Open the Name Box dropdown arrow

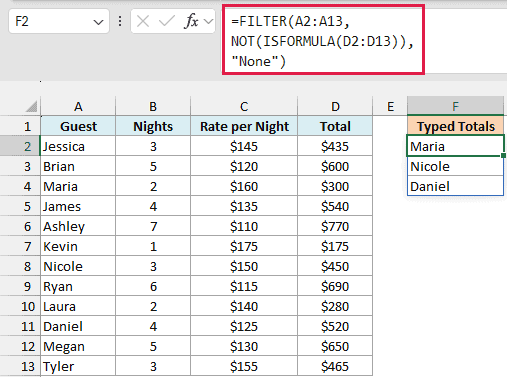pyautogui.click(x=98, y=22)
